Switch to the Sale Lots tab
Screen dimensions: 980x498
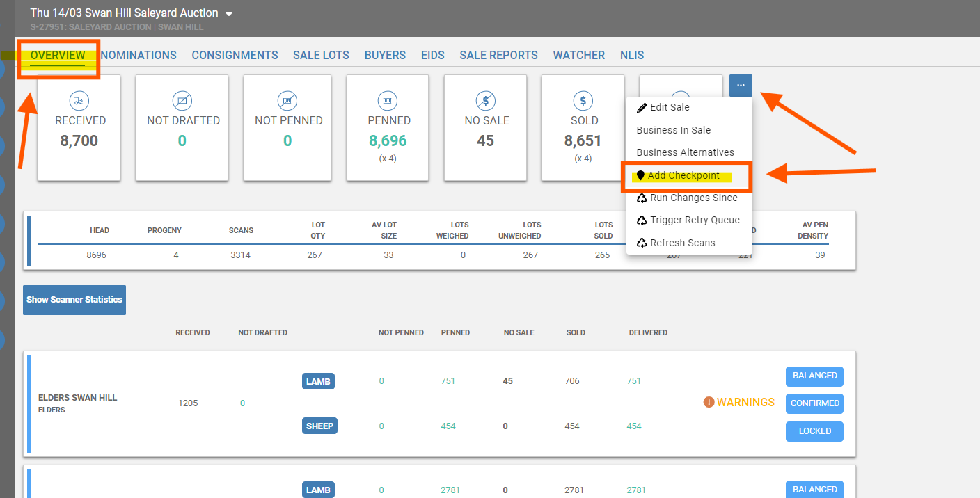coord(321,55)
